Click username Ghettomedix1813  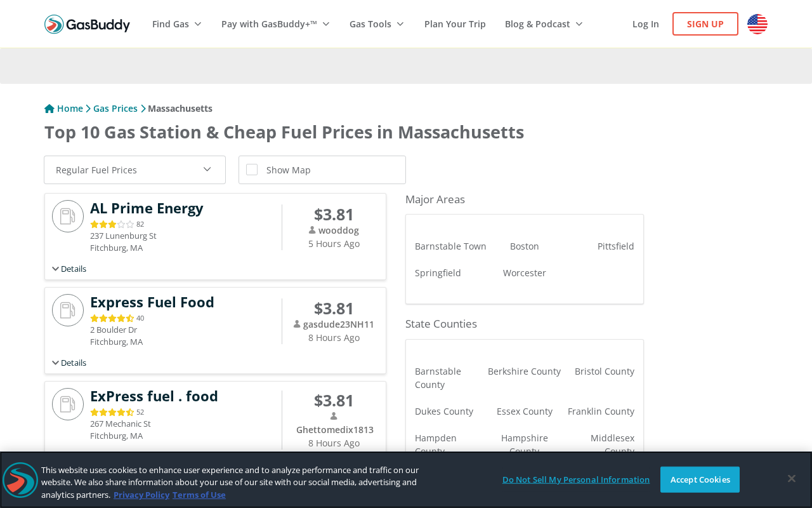[x=335, y=430]
